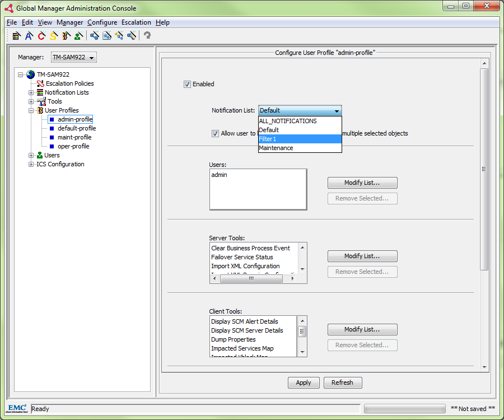Click the green new user toolbar icon
Image resolution: width=504 pixels, height=420 pixels.
click(x=78, y=36)
